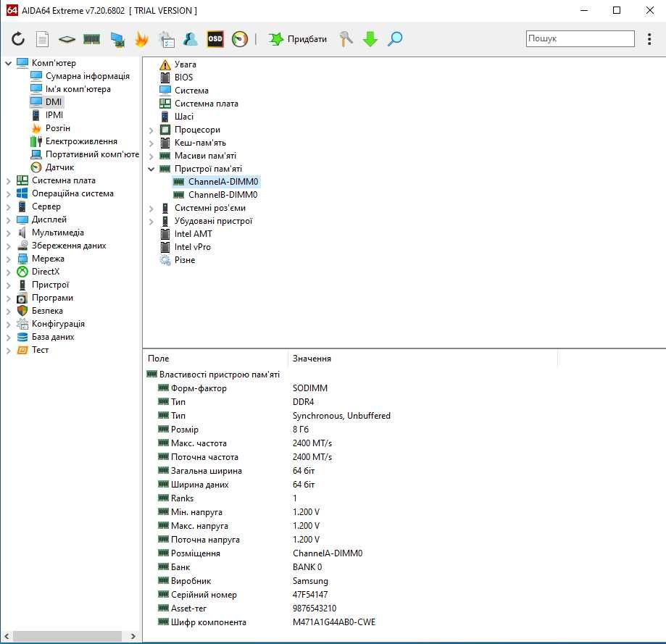Collapse the Пристрої пам'яті node

point(151,169)
